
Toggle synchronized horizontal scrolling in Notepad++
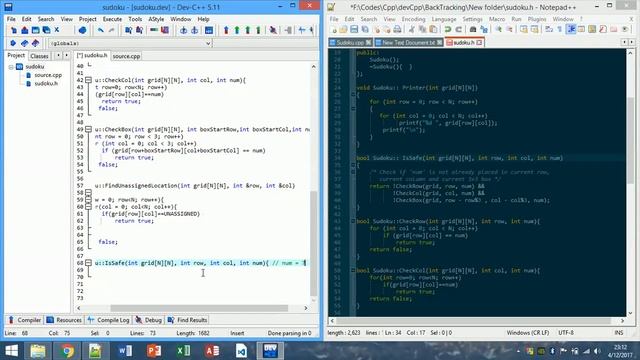coord(534,29)
